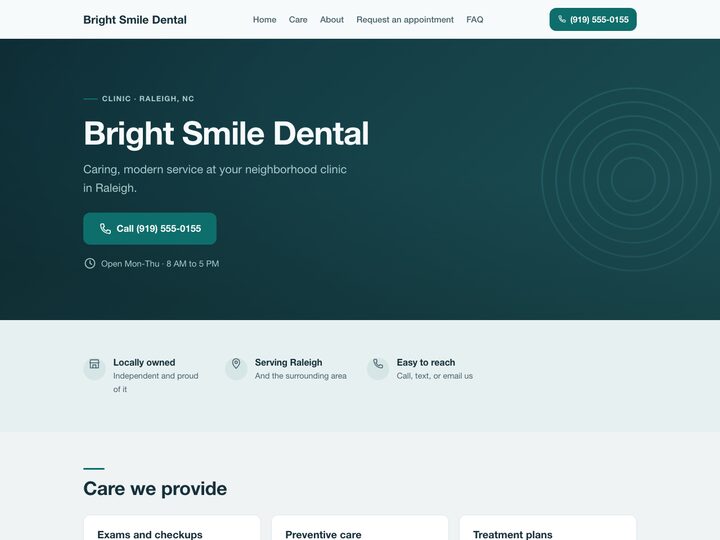Screen dimensions: 720x540
Task: Click the 'Independent and proud of it' text
Action: click(156, 382)
